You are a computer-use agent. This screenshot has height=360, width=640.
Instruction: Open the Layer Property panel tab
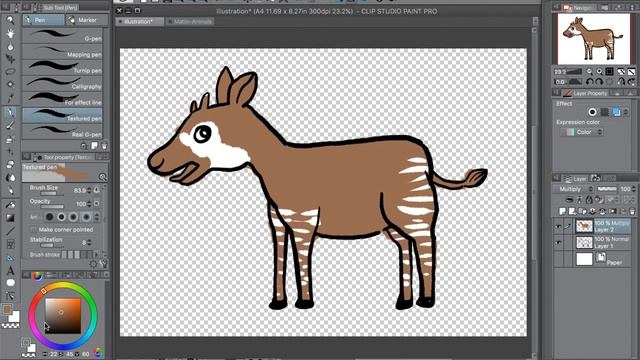(x=586, y=93)
